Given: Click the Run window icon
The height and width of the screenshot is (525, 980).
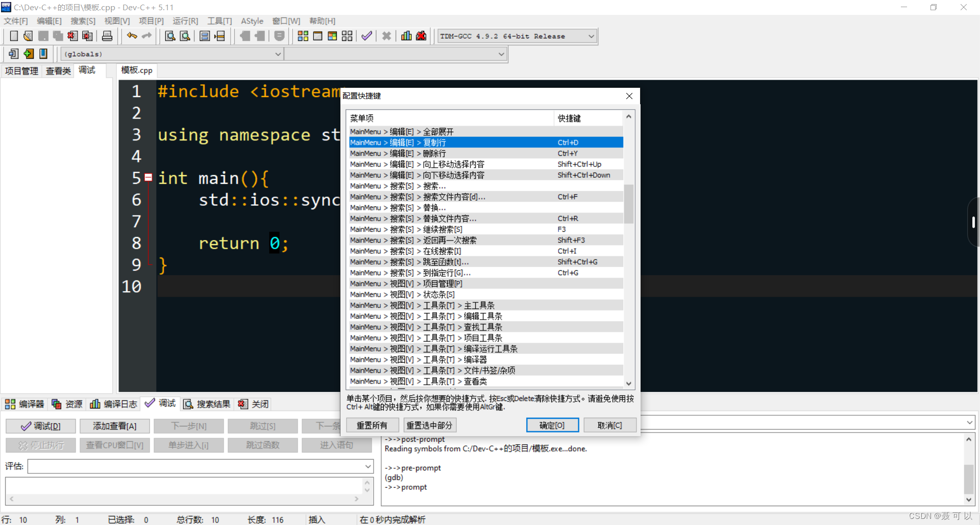Looking at the screenshot, I should 317,36.
